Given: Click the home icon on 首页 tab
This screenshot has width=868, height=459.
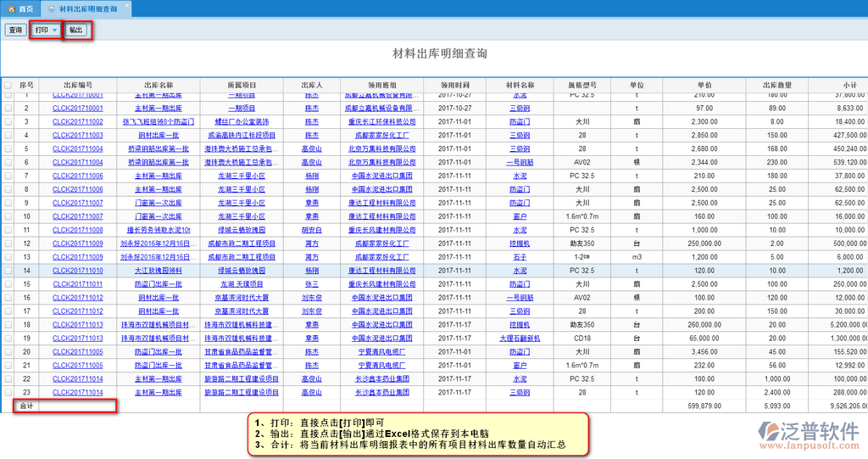Looking at the screenshot, I should coord(11,8).
